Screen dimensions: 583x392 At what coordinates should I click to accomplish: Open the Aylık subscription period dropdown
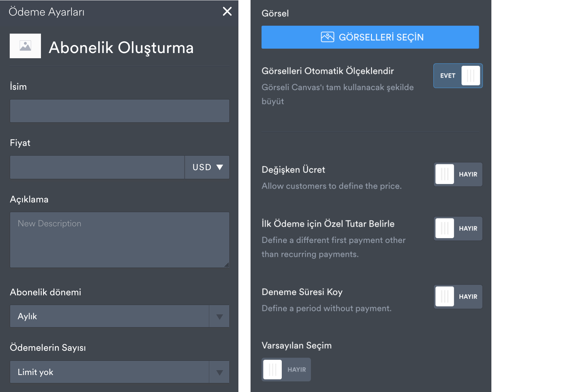[109, 316]
